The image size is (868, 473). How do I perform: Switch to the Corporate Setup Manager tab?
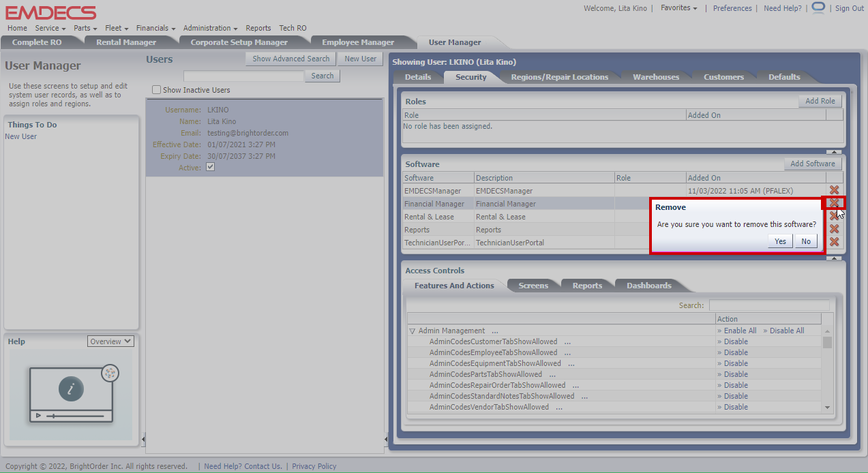pos(239,42)
